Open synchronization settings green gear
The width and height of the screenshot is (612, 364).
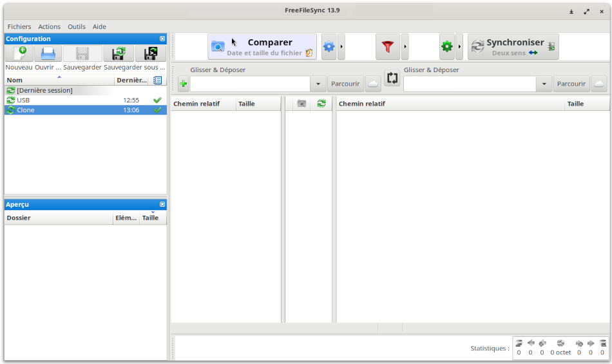point(447,47)
